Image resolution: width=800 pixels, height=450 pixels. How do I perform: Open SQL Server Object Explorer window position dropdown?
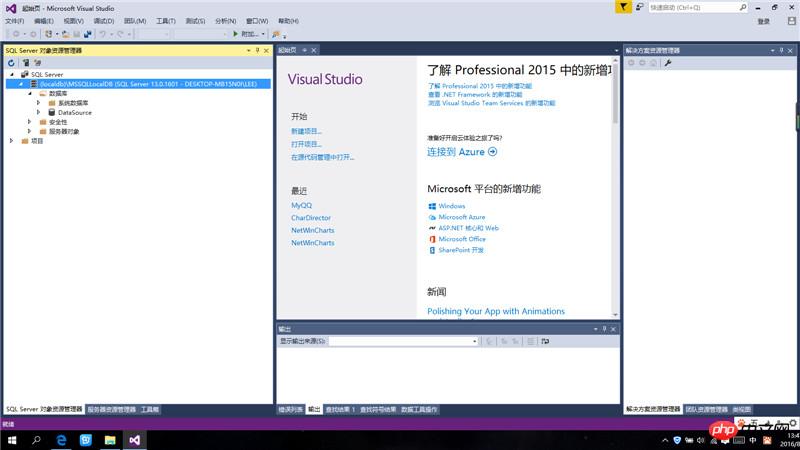click(x=248, y=51)
